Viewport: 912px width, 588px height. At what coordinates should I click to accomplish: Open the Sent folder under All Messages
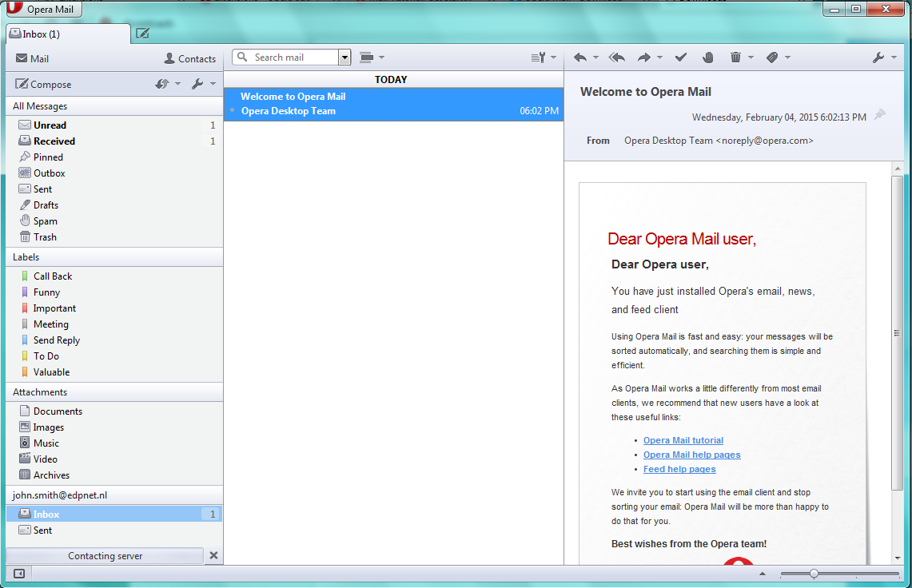pos(114,189)
